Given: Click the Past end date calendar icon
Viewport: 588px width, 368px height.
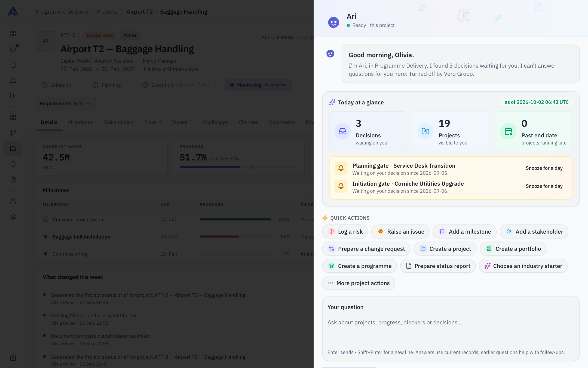Looking at the screenshot, I should pyautogui.click(x=508, y=131).
